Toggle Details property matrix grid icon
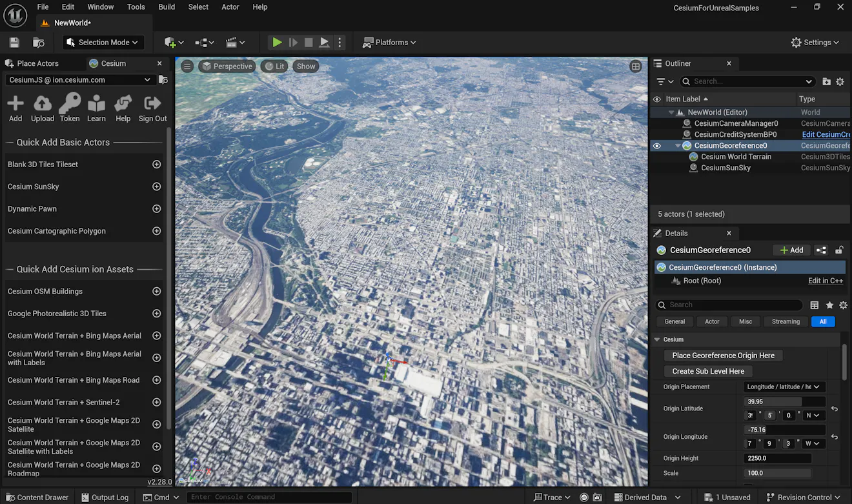Viewport: 852px width, 504px height. (x=815, y=305)
